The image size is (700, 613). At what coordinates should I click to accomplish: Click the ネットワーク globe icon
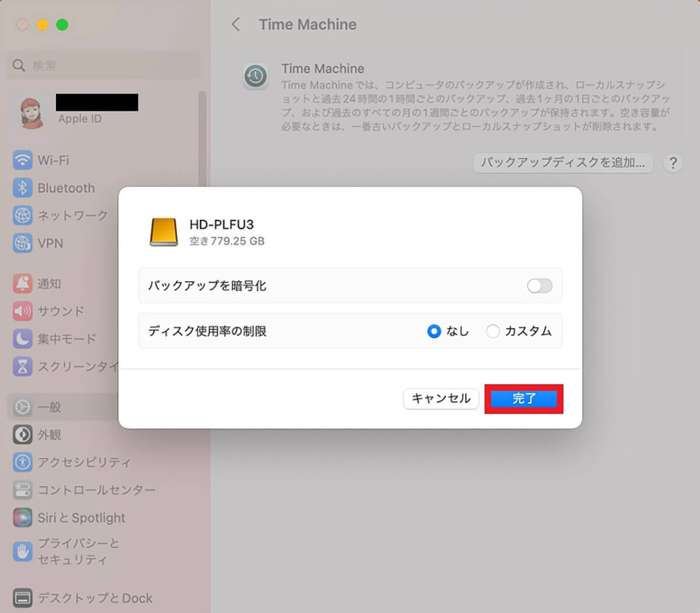pyautogui.click(x=22, y=215)
